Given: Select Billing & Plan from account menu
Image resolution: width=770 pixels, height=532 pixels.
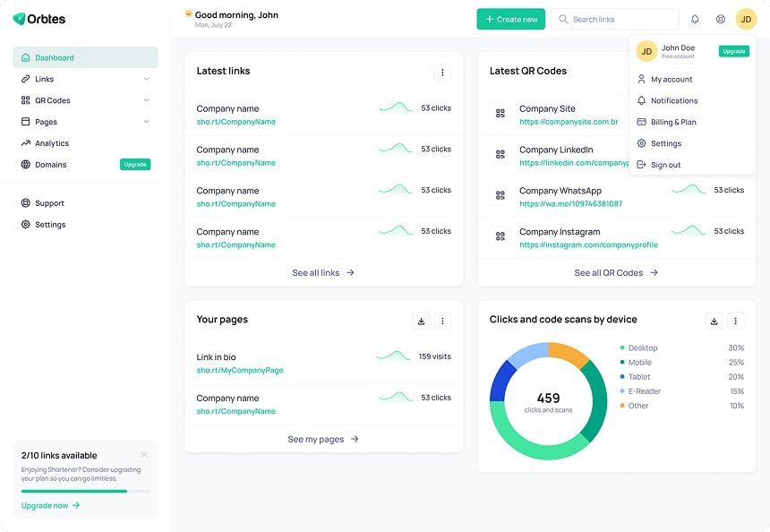Looking at the screenshot, I should (673, 122).
